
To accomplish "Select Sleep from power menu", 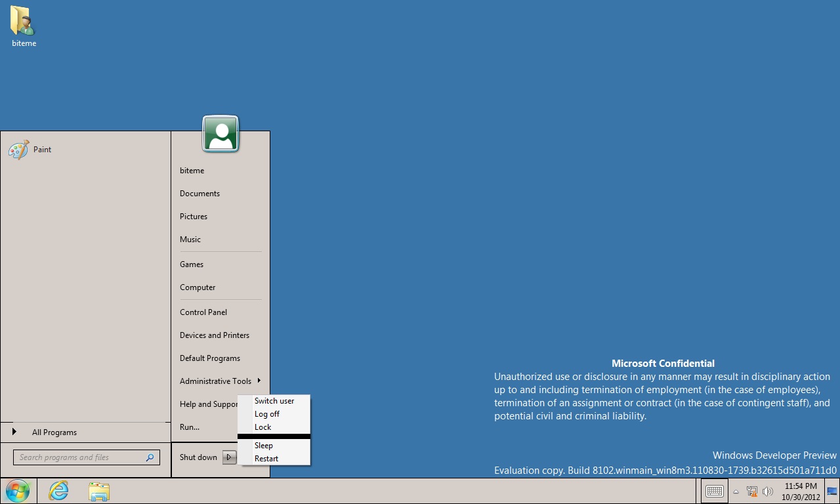I will (274, 446).
